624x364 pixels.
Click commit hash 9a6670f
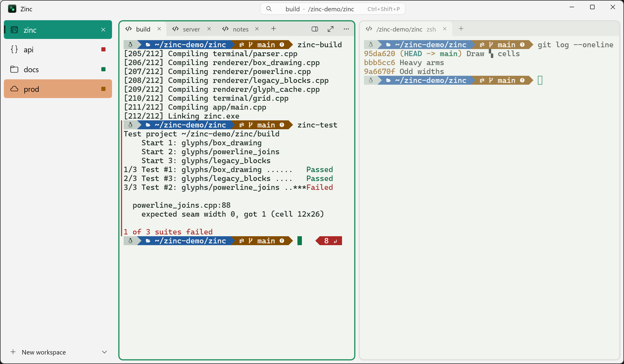click(x=379, y=72)
